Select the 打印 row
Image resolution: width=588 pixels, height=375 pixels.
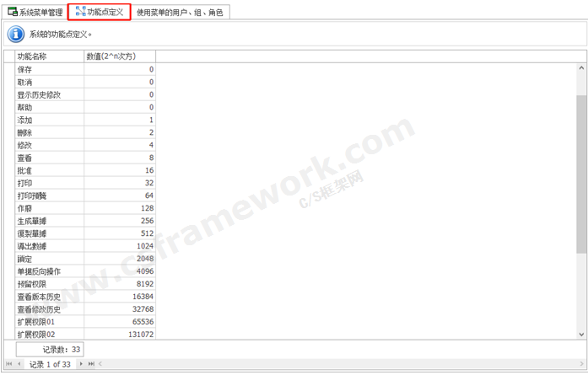pos(85,183)
